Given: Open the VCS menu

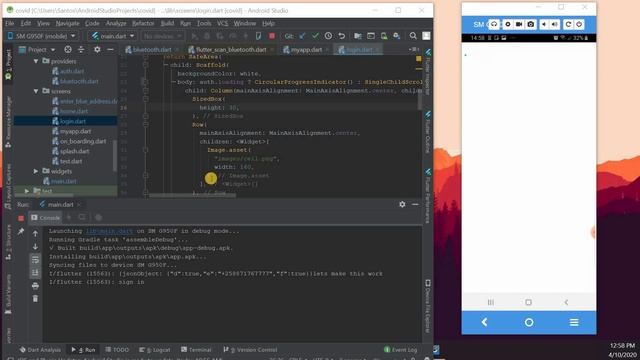Looking at the screenshot, I should pos(222,23).
